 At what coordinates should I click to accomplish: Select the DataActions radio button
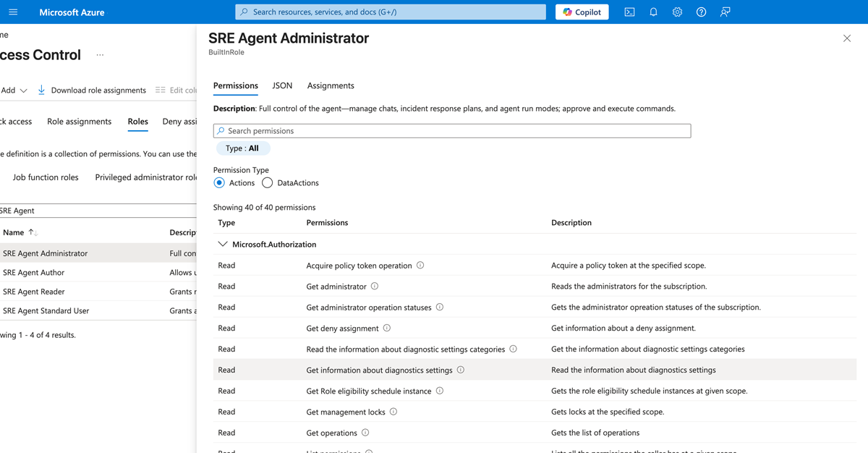pyautogui.click(x=268, y=183)
